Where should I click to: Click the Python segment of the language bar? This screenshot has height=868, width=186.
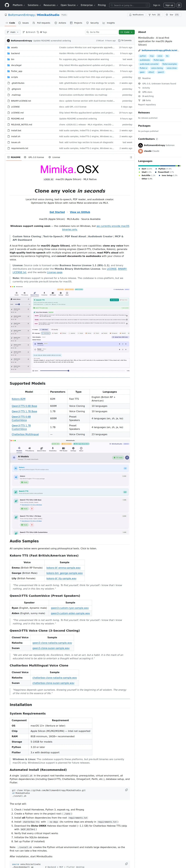pyautogui.click(x=168, y=166)
